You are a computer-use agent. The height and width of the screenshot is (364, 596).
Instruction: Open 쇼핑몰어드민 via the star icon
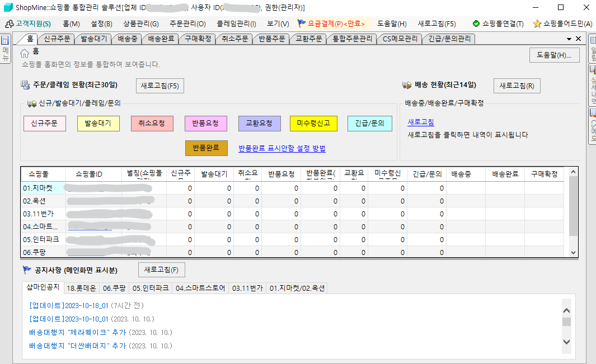(537, 24)
